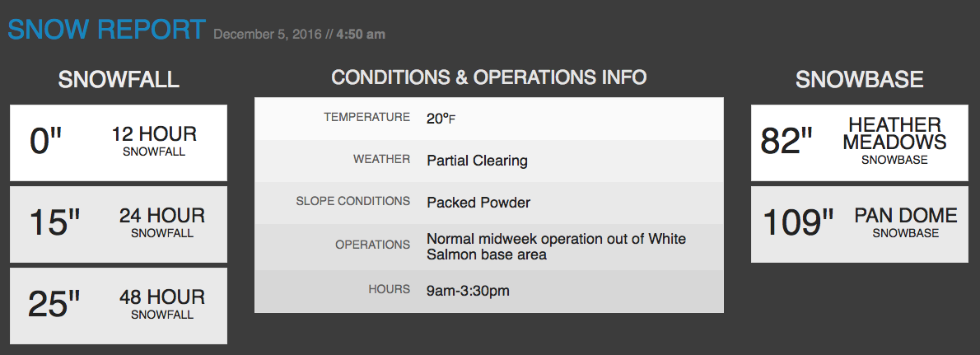This screenshot has height=355, width=980.
Task: Click the Slope Conditions Packed Powder row
Action: tap(488, 203)
